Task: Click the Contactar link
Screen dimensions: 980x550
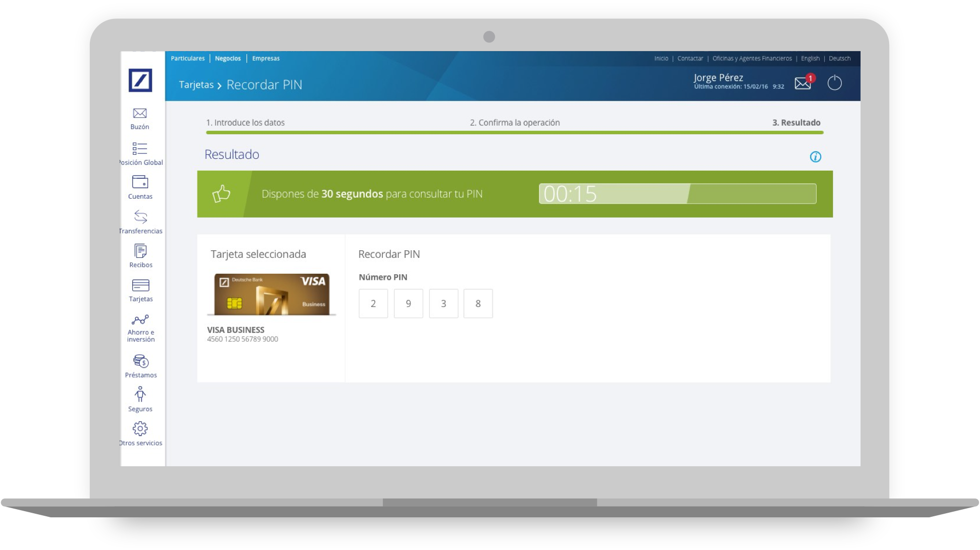Action: point(690,59)
